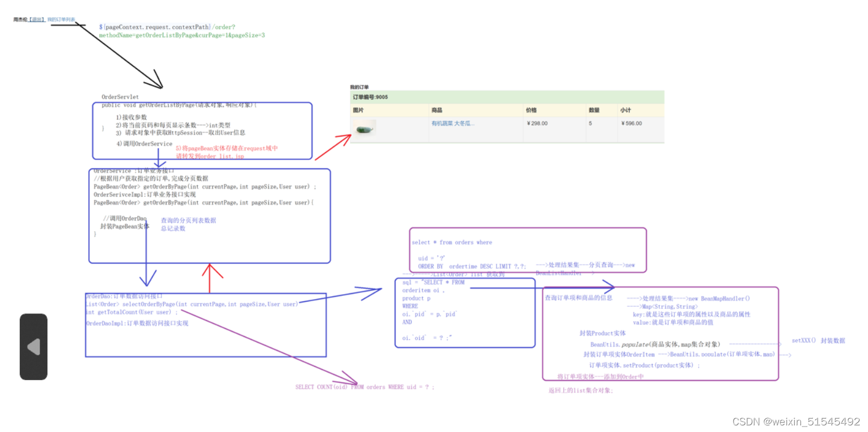The image size is (868, 432).
Task: Click the 我的订单 heading
Action: tap(359, 87)
